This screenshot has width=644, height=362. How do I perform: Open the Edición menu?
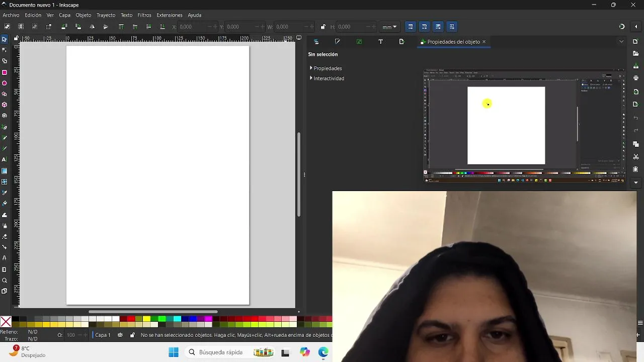[33, 15]
